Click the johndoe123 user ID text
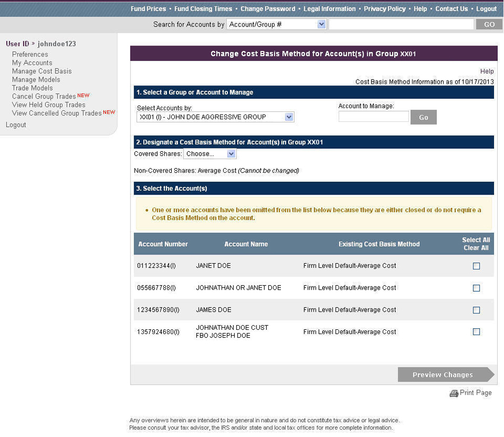504x437 pixels. coord(57,43)
